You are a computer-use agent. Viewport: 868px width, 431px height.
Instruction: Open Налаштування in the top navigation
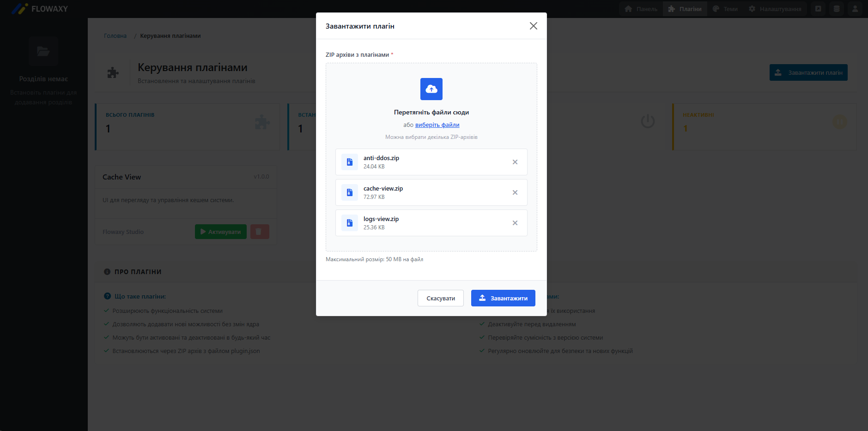[775, 9]
